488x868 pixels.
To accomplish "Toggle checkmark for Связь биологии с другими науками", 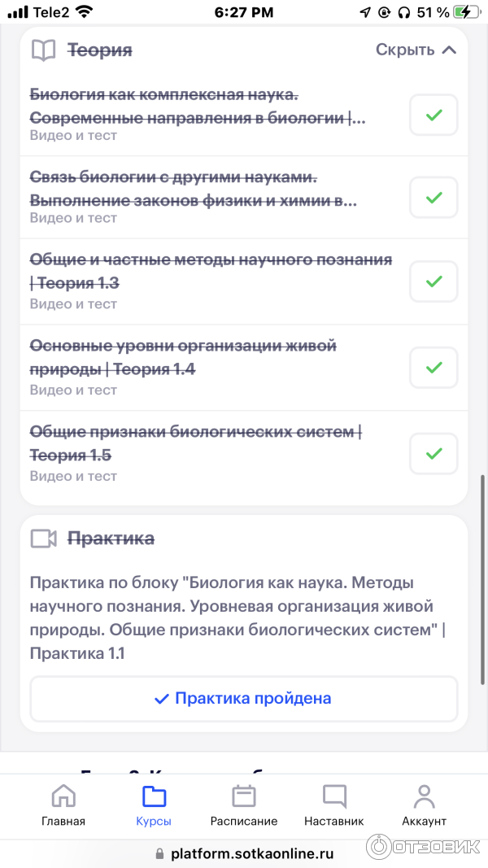I will [x=434, y=197].
